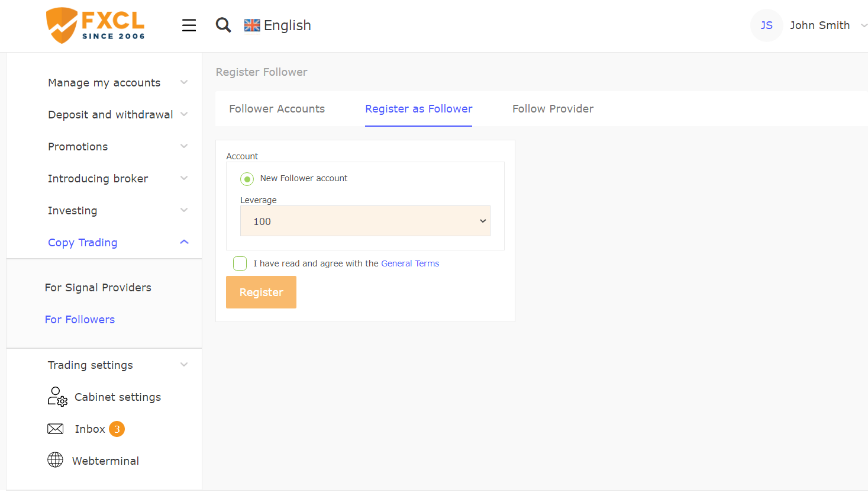The height and width of the screenshot is (492, 868).
Task: Open For Signal Providers submenu item
Action: click(x=98, y=288)
